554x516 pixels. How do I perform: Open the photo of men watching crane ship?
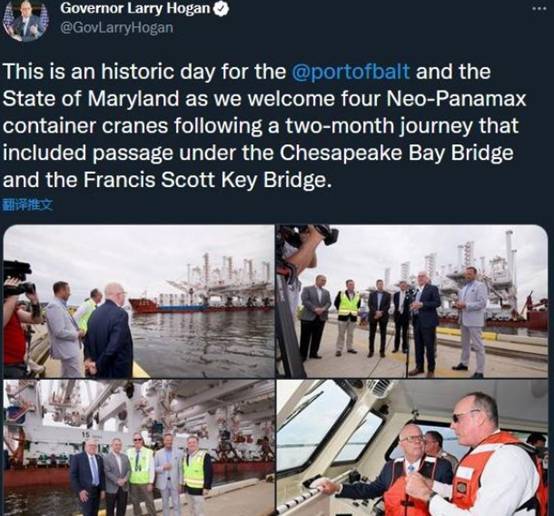click(138, 301)
